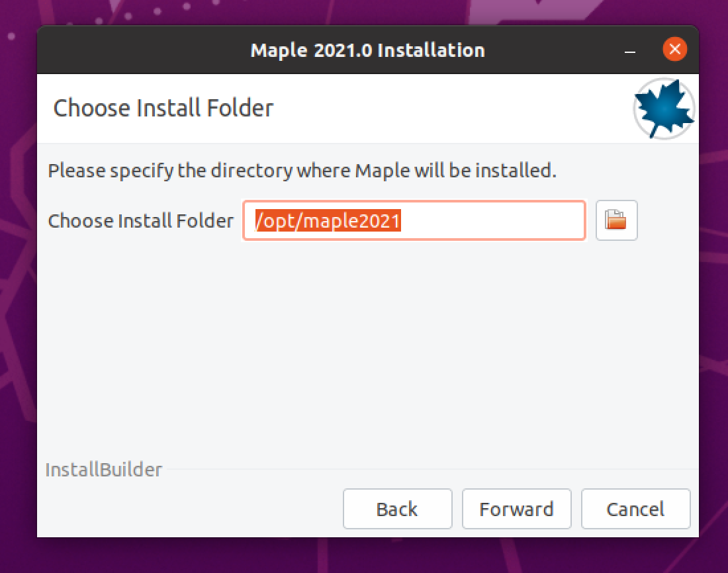Click the InstallBuilder label
The image size is (728, 573).
pos(103,470)
